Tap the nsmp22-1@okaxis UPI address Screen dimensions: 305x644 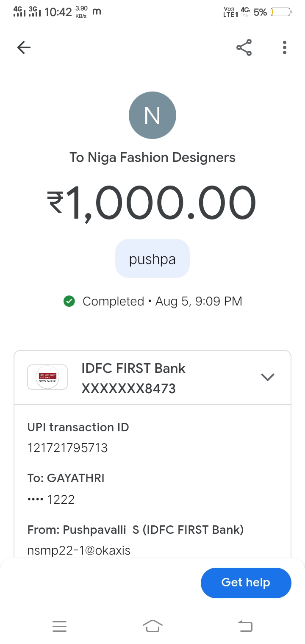[x=79, y=550]
